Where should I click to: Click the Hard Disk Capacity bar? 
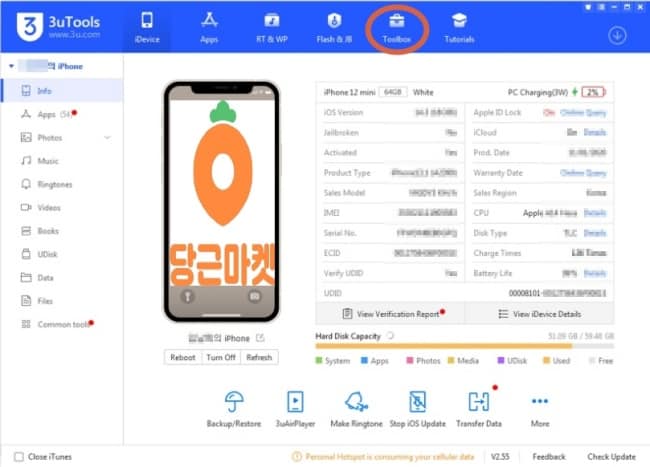coord(464,346)
